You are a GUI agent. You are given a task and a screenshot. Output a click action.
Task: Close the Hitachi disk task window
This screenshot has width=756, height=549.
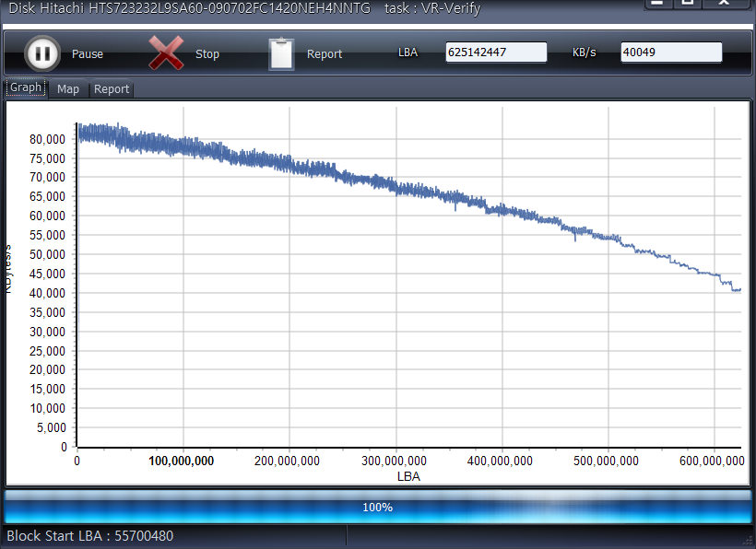point(723,4)
